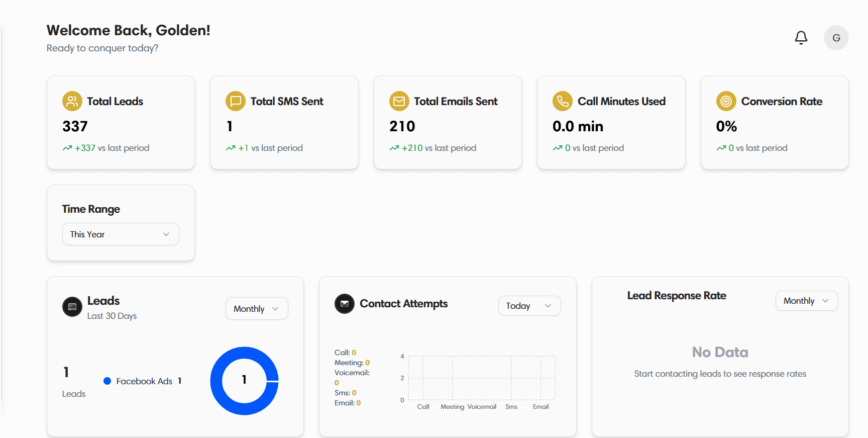Click the Last 30 Days subtitle

pos(112,316)
